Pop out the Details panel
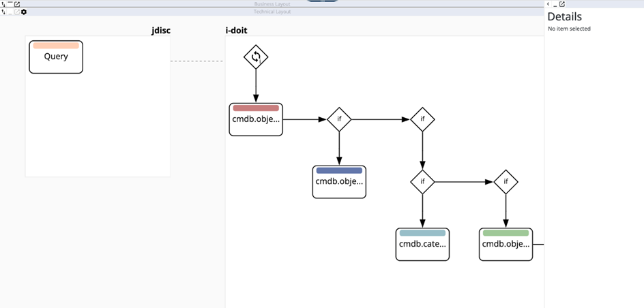This screenshot has height=308, width=644. pos(562,4)
